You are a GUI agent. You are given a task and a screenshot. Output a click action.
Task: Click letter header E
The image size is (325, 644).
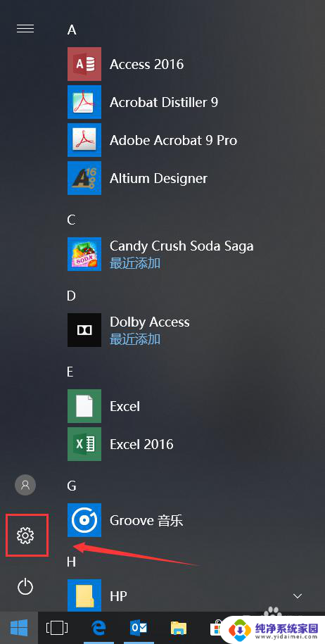pyautogui.click(x=70, y=372)
